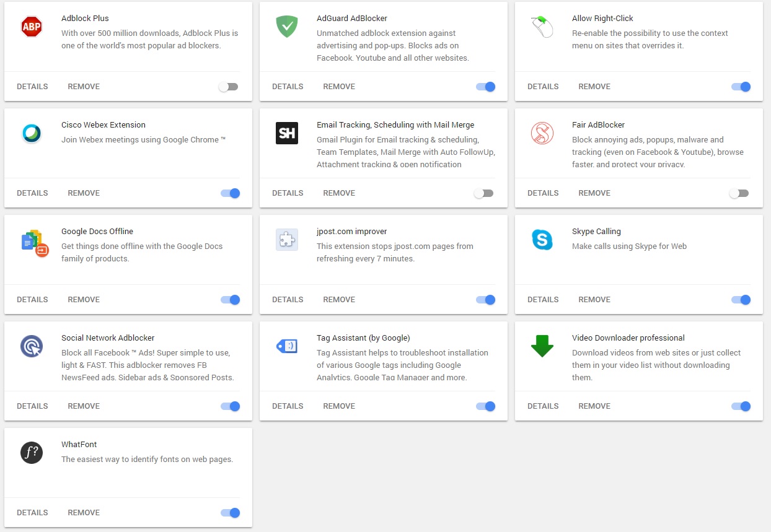Click the Skype Calling logo icon
Viewport: 771px width, 532px height.
tap(542, 240)
